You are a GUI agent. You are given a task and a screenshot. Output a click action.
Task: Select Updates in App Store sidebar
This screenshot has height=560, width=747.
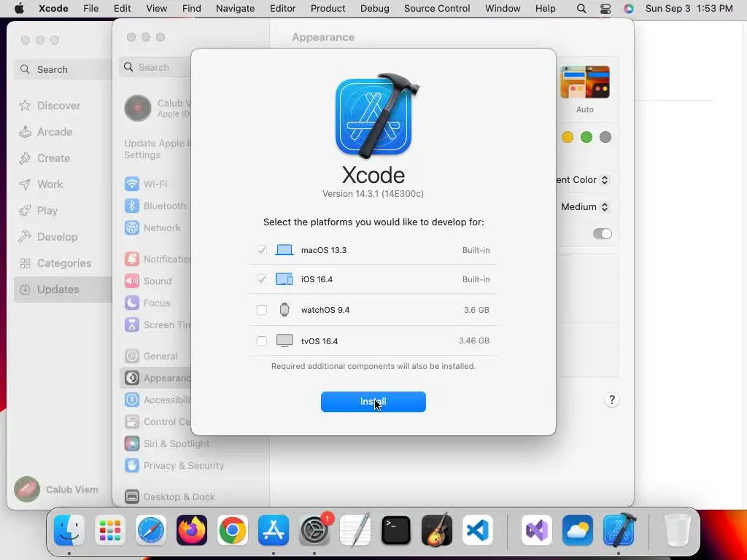(x=63, y=289)
